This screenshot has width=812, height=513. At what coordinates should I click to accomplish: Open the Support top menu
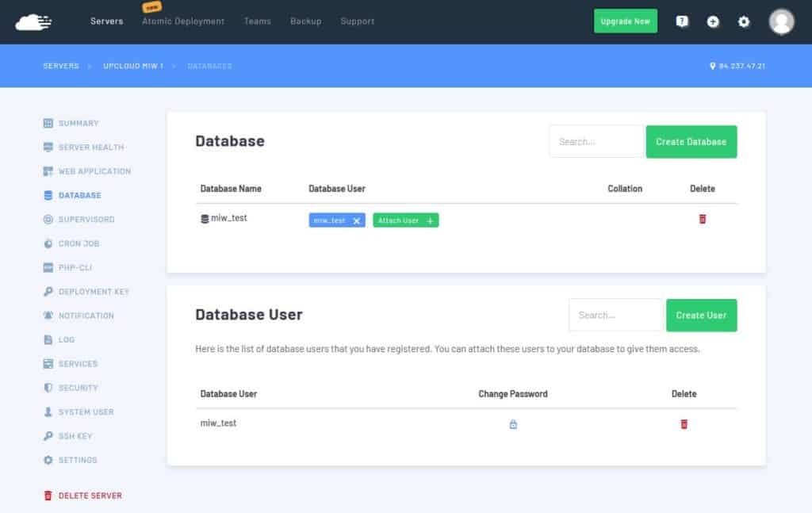click(358, 21)
